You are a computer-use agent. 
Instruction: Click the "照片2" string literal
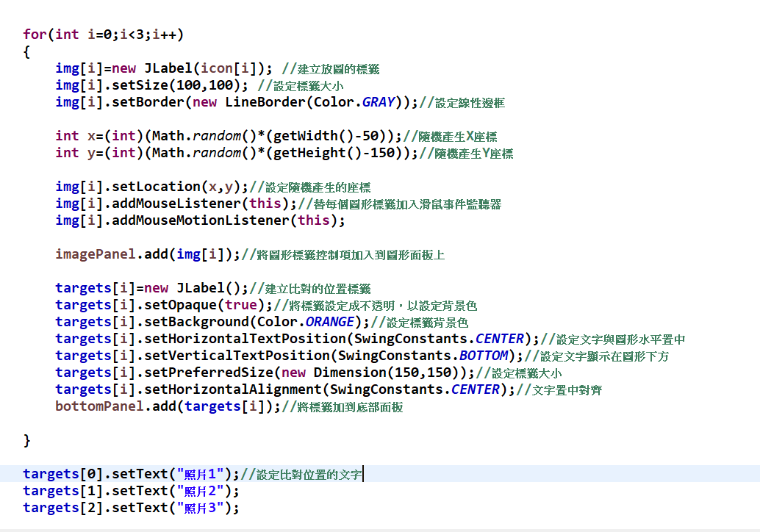point(204,491)
